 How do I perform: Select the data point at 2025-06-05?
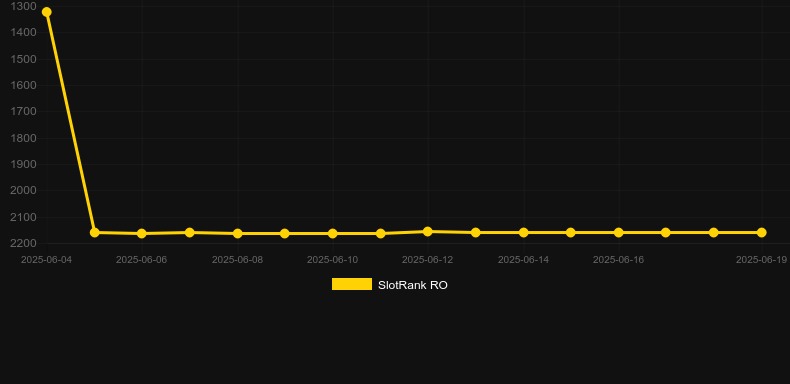click(x=94, y=232)
